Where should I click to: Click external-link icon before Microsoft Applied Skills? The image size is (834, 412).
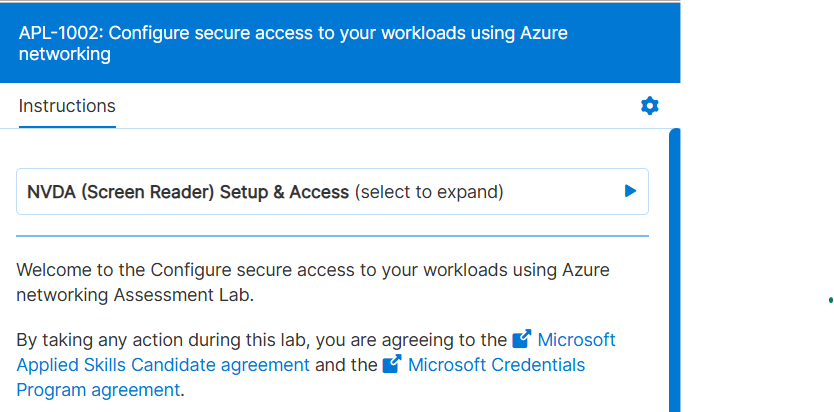(x=522, y=340)
